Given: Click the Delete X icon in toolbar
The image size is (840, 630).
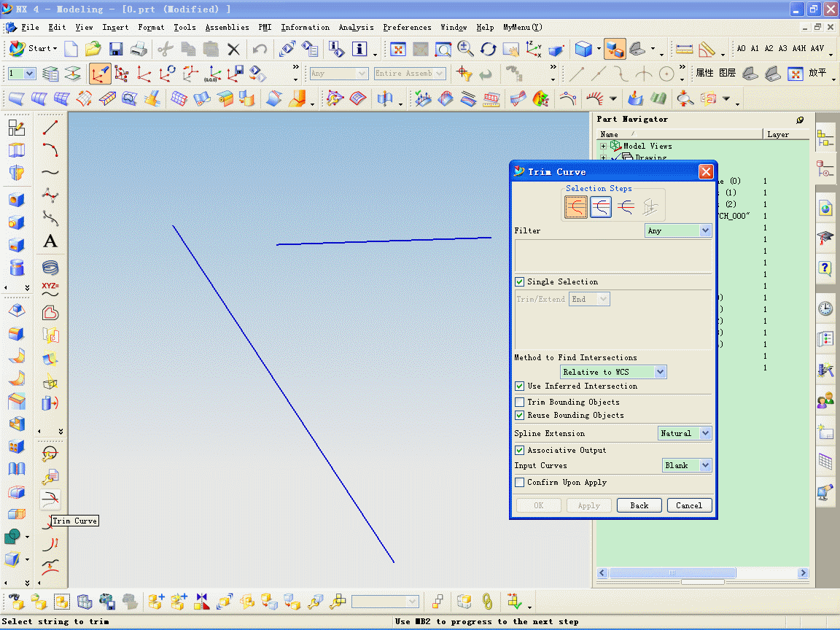Looking at the screenshot, I should pos(233,50).
